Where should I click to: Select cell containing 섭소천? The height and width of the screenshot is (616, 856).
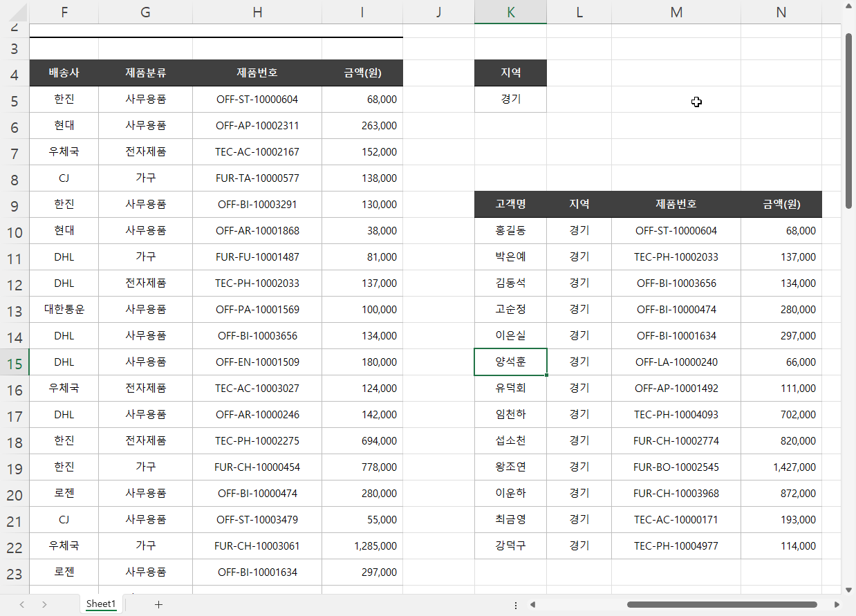point(510,441)
